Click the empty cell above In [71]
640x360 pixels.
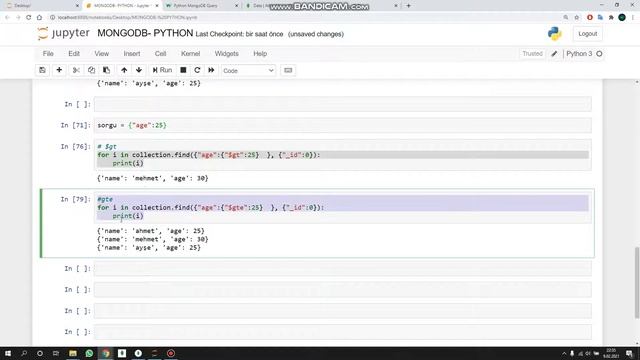(342, 104)
